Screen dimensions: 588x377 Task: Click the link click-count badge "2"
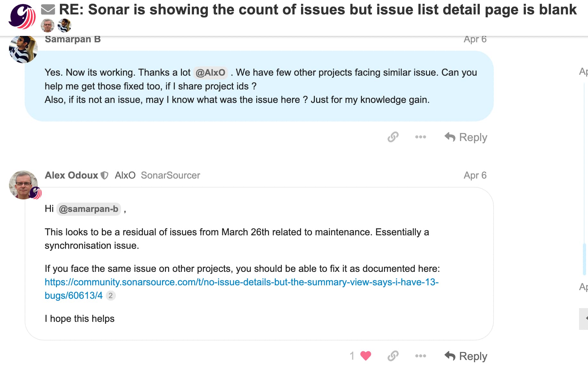[110, 296]
